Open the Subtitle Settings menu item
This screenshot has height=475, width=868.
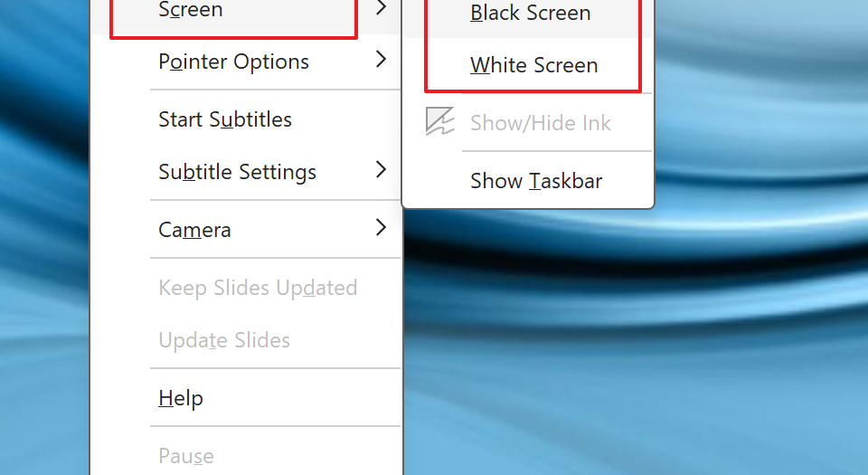click(x=237, y=172)
